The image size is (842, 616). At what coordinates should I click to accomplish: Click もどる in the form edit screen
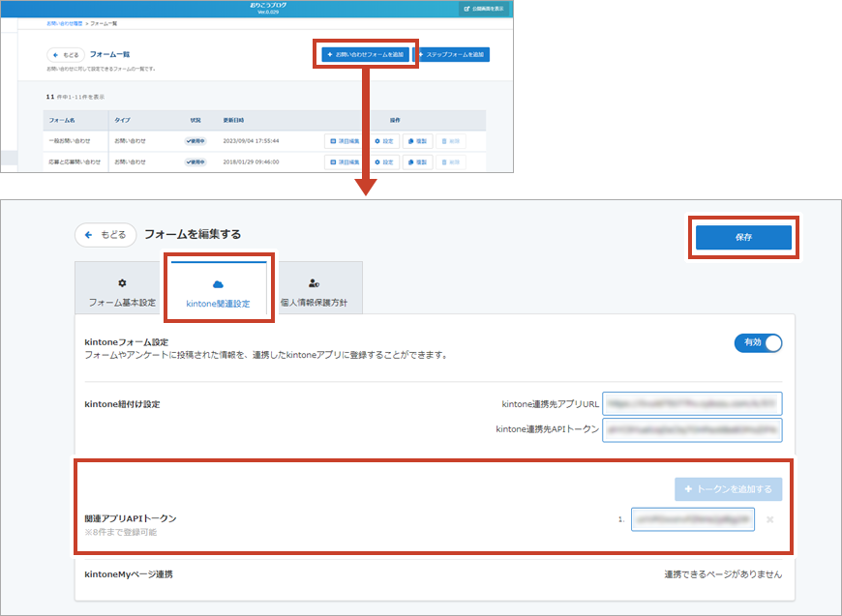click(x=105, y=234)
